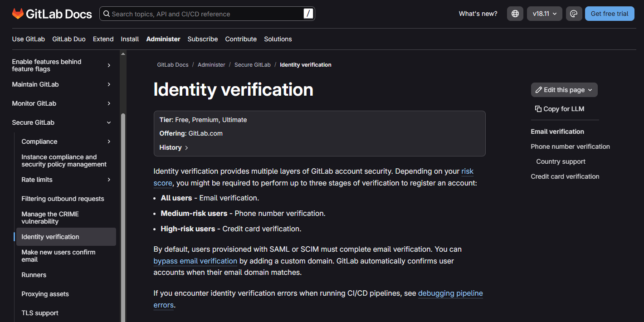Click GitLab Docs breadcrumb link
The width and height of the screenshot is (644, 322).
point(173,65)
